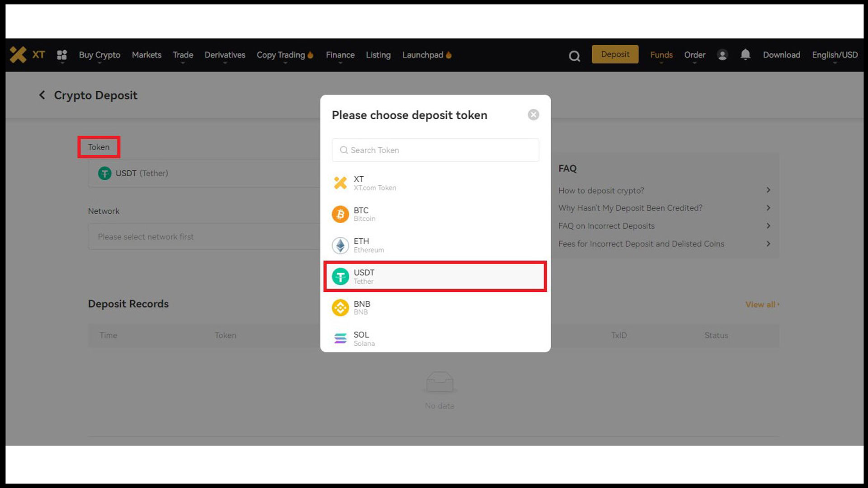
Task: Click the empty 'No data' inbox icon
Action: coord(439,382)
